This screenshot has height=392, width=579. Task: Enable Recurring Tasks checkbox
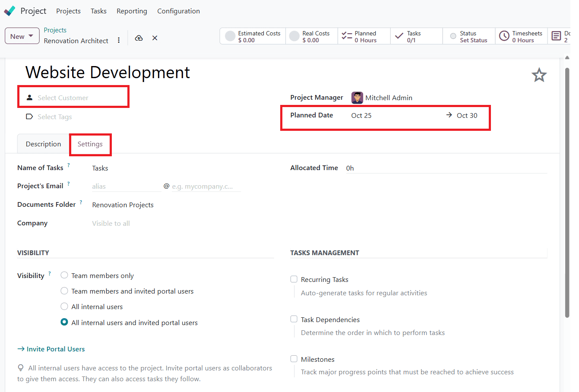(x=294, y=279)
